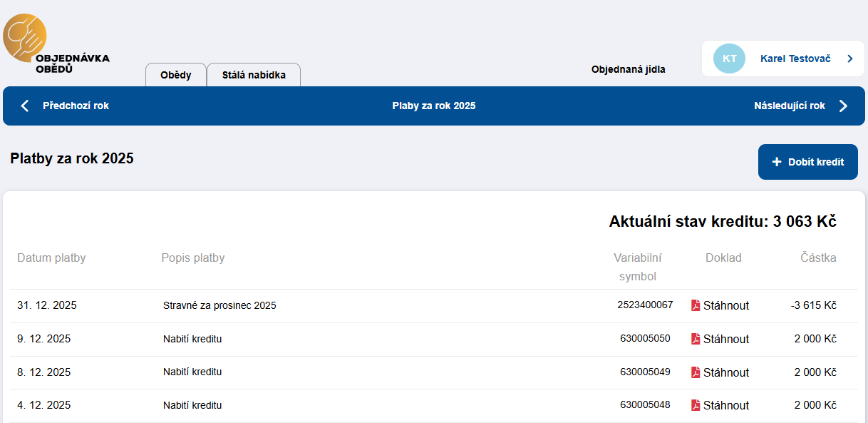Image resolution: width=868 pixels, height=423 pixels.
Task: Open the Obědy tab
Action: tap(176, 75)
